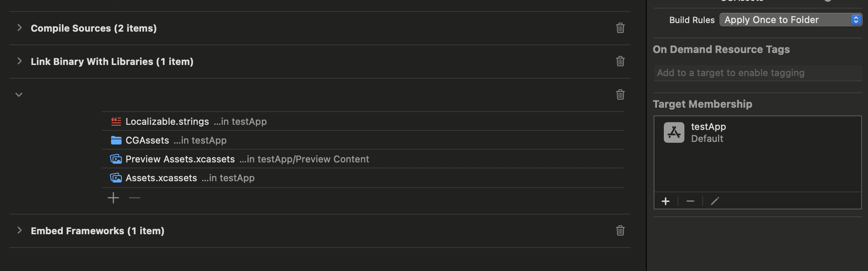Select the CGAssets folder entry
Screen dimensions: 868x271
tap(147, 141)
